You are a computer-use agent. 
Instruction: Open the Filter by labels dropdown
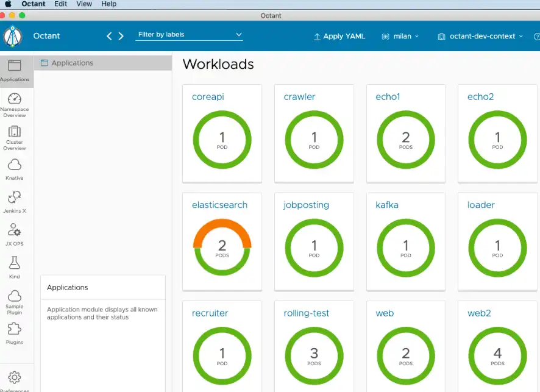click(x=189, y=35)
